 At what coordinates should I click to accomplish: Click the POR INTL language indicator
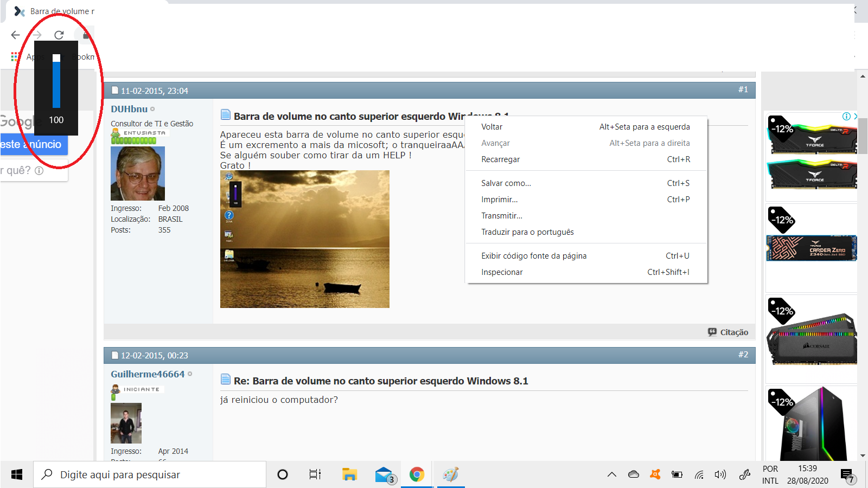[x=770, y=474]
